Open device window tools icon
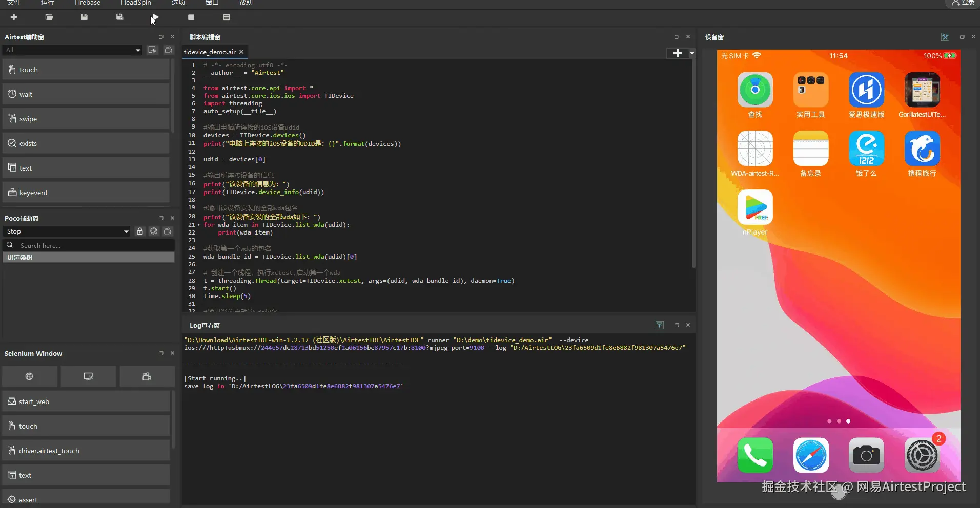Image resolution: width=980 pixels, height=508 pixels. (945, 37)
